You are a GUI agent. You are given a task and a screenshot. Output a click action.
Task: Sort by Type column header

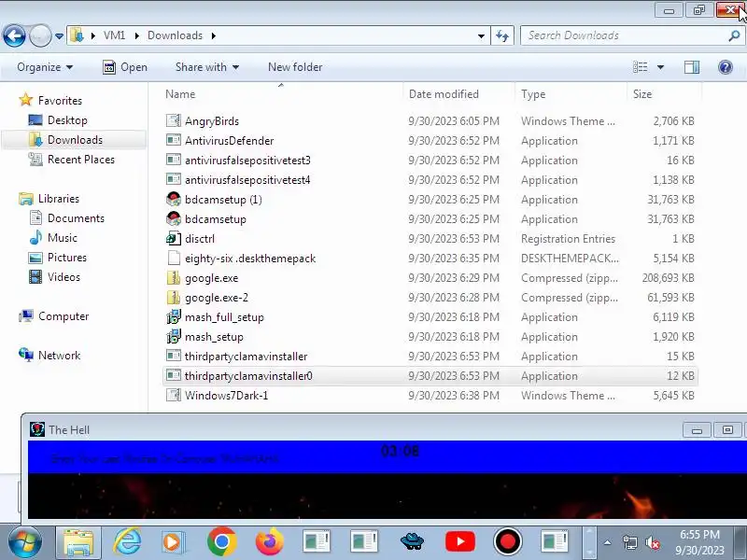pos(571,94)
